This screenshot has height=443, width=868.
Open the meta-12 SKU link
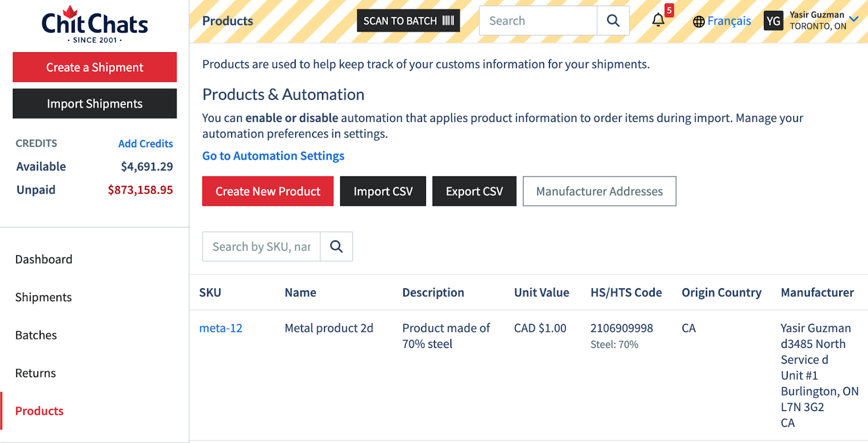pyautogui.click(x=221, y=328)
